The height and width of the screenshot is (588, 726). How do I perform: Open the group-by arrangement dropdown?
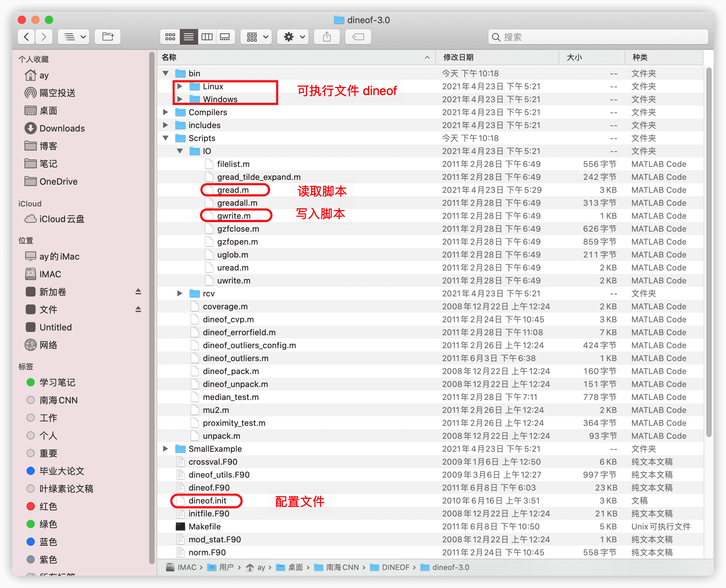(x=256, y=37)
